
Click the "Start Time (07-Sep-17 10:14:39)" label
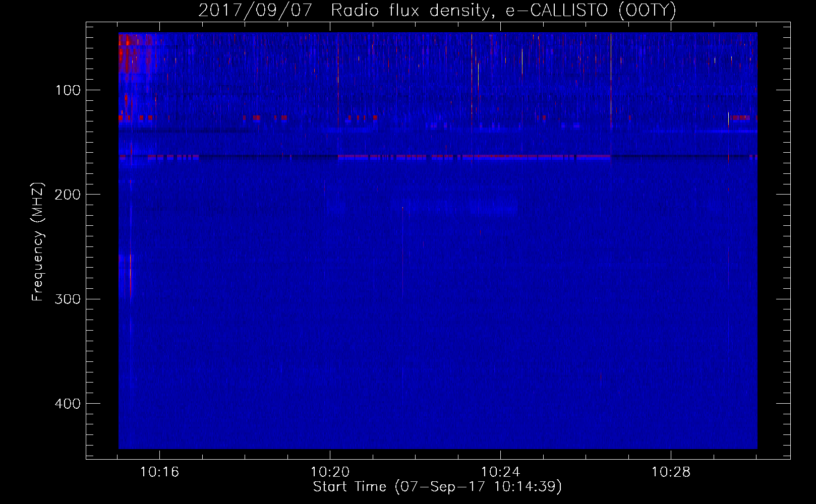tap(437, 487)
